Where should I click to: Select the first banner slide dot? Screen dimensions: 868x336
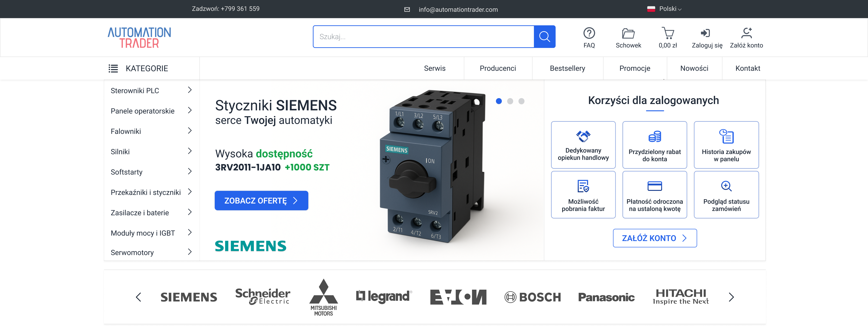tap(499, 101)
